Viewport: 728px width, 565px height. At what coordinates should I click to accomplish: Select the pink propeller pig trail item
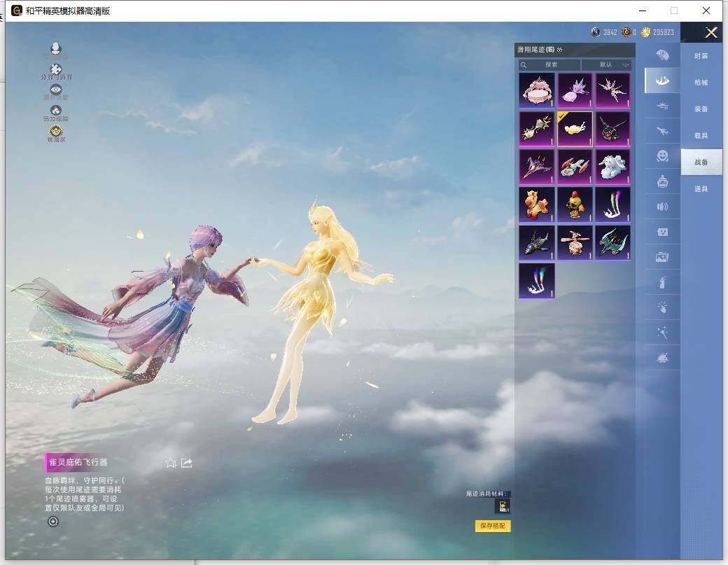[x=575, y=243]
